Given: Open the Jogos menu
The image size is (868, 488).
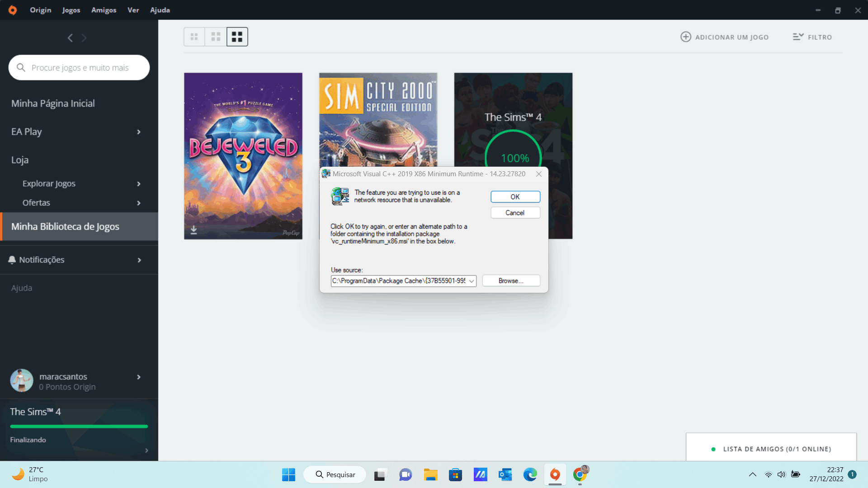Looking at the screenshot, I should tap(71, 10).
